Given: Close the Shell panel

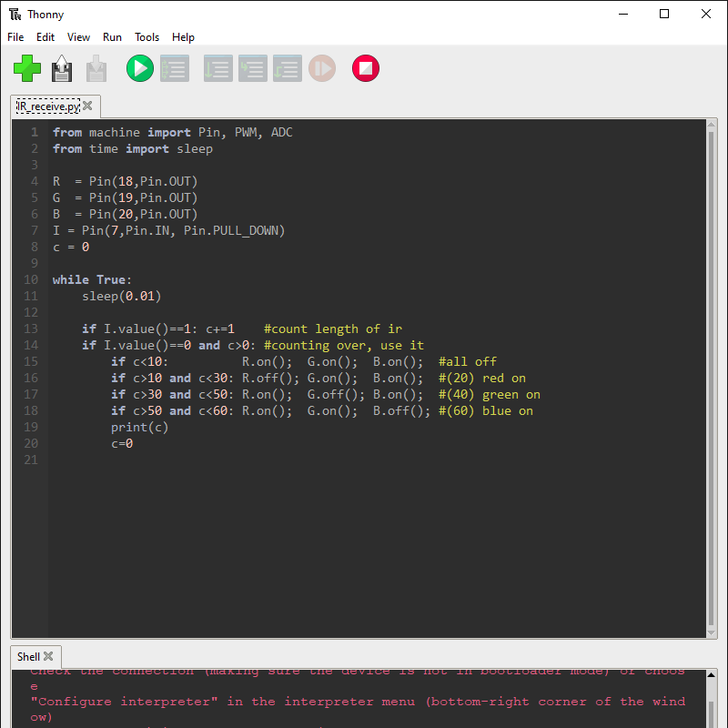Looking at the screenshot, I should click(x=48, y=656).
